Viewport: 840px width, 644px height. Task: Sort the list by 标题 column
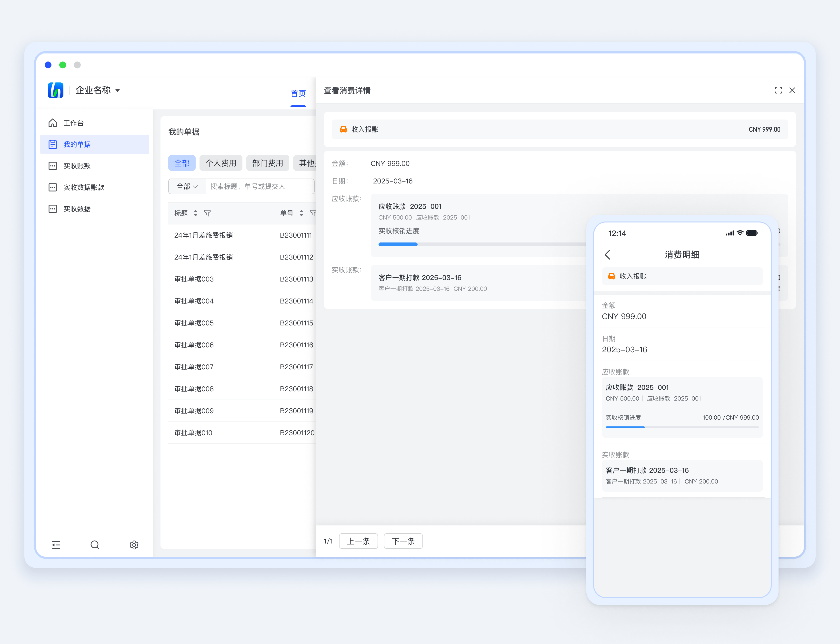point(195,213)
